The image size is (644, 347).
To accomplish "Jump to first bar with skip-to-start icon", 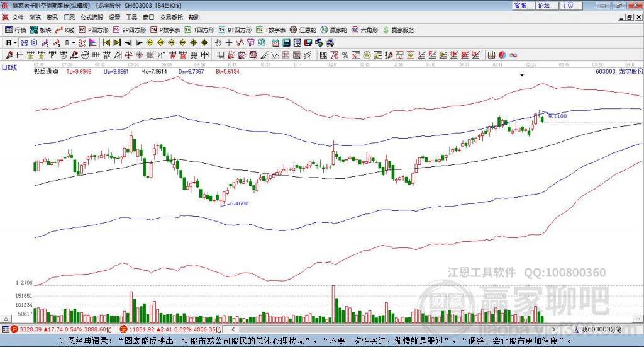I will (x=106, y=43).
